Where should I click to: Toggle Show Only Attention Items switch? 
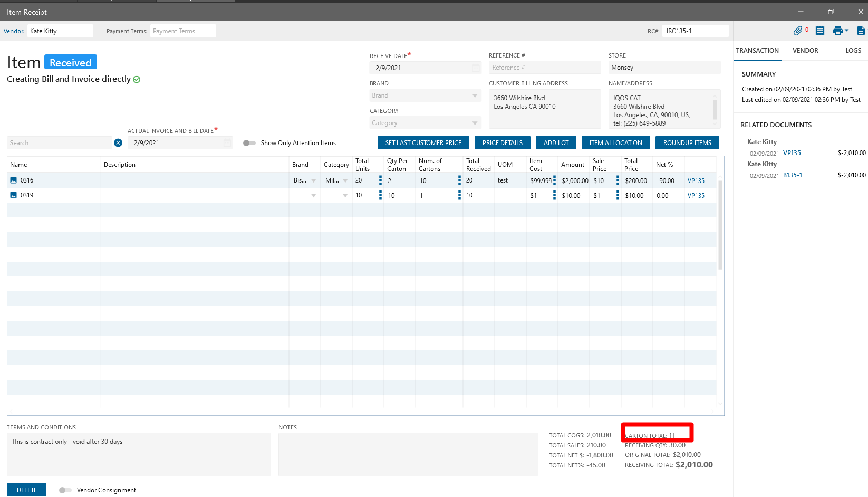tap(249, 143)
